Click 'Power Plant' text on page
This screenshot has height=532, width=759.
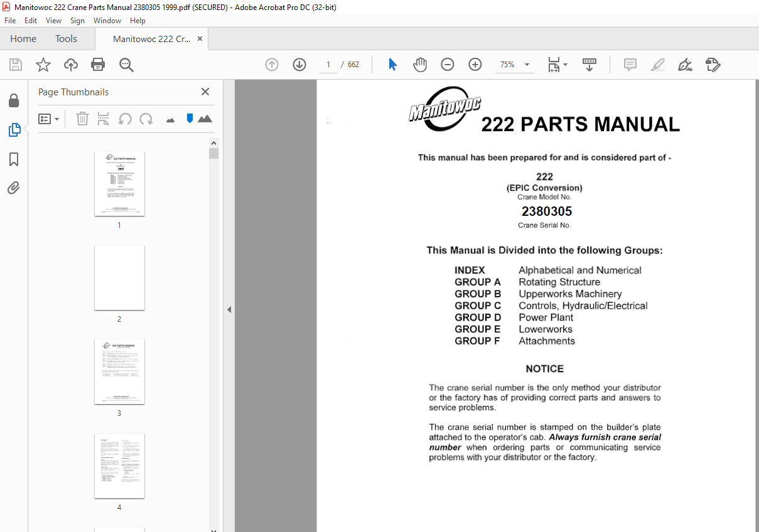[546, 317]
